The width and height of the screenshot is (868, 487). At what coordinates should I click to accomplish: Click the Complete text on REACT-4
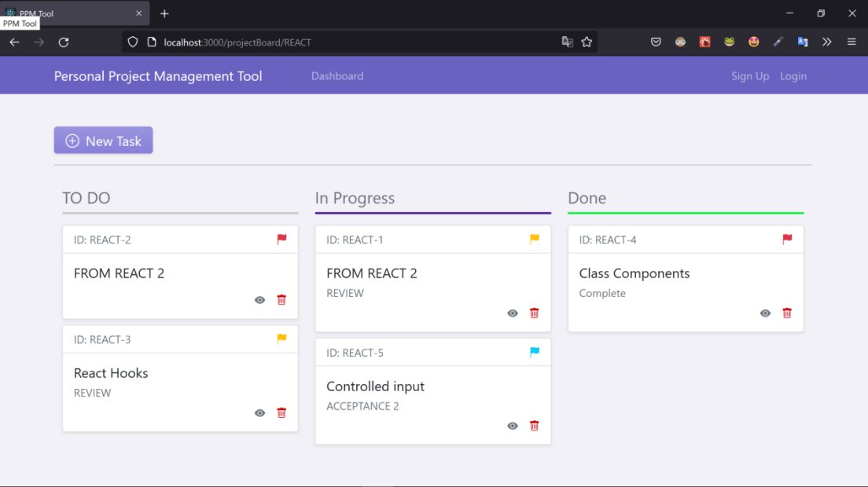click(602, 294)
